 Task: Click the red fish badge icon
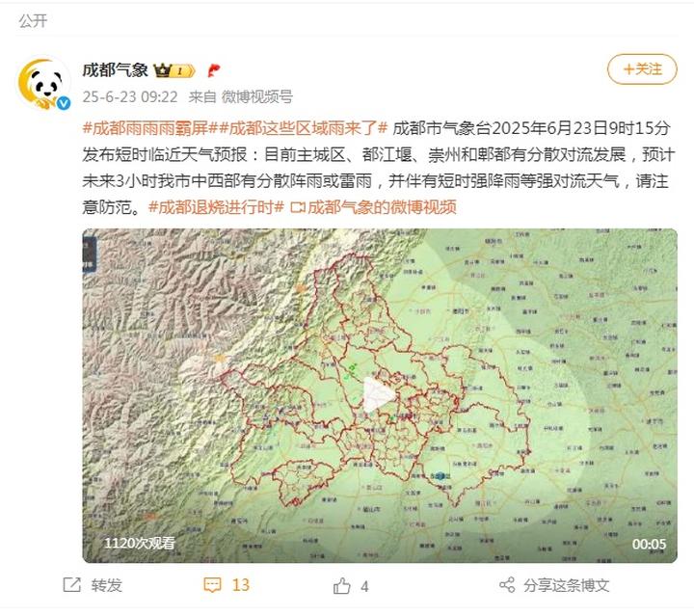tap(214, 70)
